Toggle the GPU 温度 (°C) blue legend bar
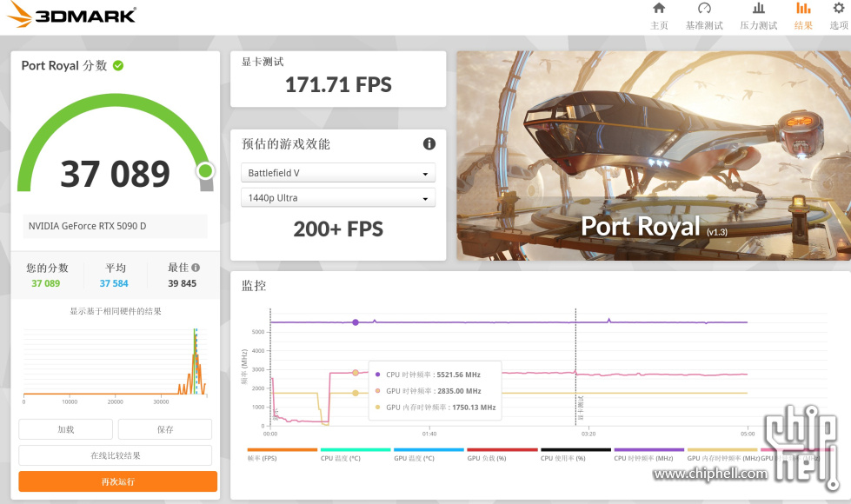The width and height of the screenshot is (851, 504). (x=429, y=450)
